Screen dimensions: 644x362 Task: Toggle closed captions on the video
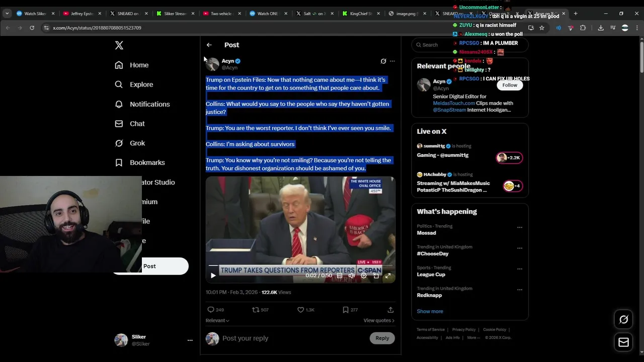pos(340,276)
